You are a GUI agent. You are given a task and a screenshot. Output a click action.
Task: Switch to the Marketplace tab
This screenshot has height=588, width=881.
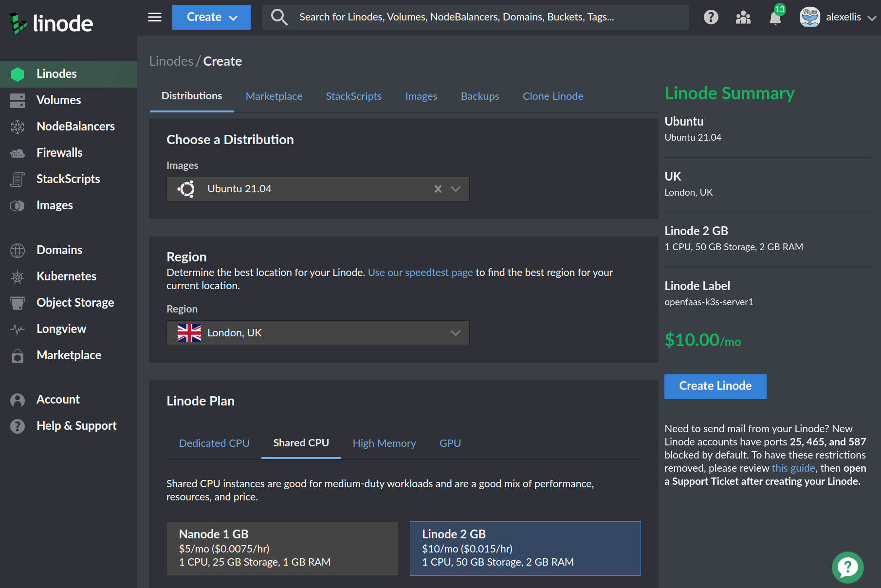(x=274, y=96)
